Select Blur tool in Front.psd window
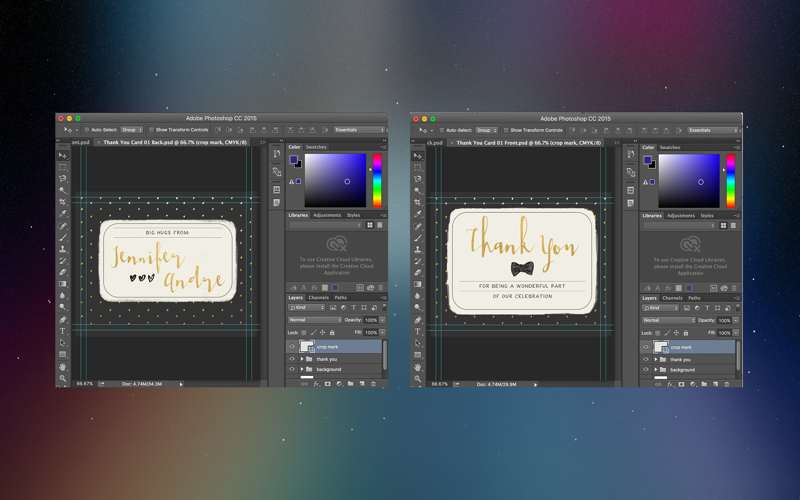The height and width of the screenshot is (500, 800). pos(418,296)
